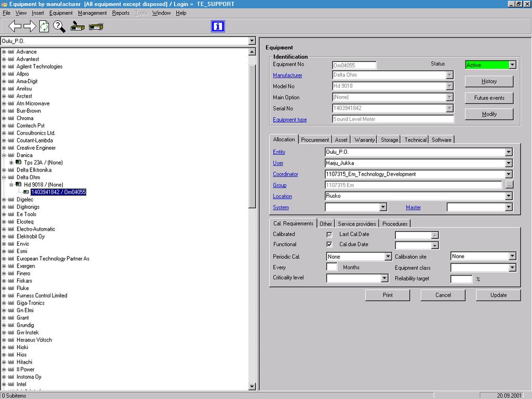Image resolution: width=532 pixels, height=399 pixels.
Task: Select the Electro-Automatic manufacturer item
Action: (x=36, y=229)
